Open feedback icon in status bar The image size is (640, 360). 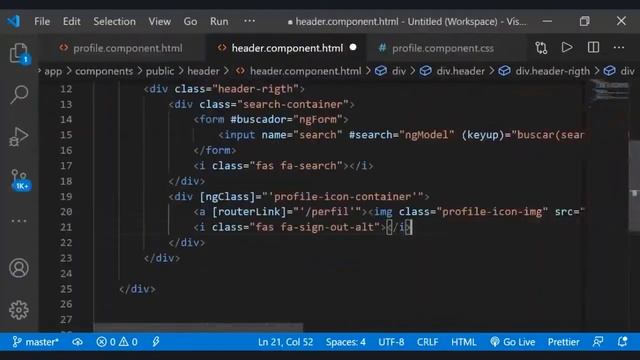[598, 342]
